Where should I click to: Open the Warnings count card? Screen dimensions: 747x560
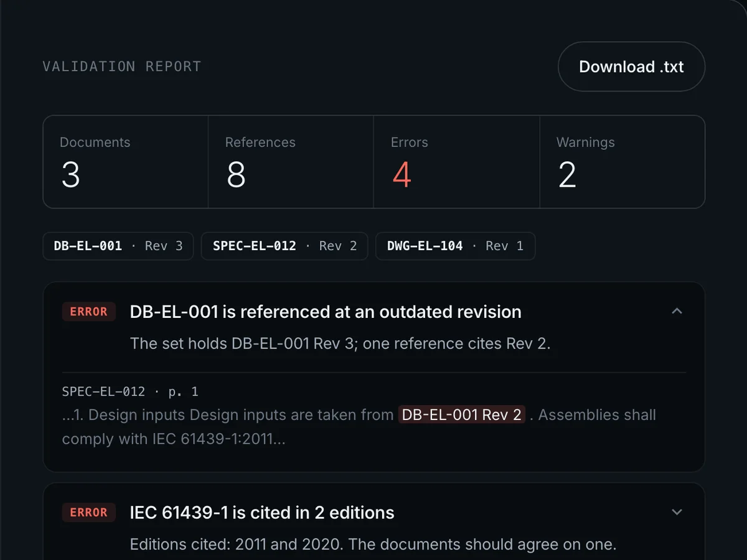point(622,162)
